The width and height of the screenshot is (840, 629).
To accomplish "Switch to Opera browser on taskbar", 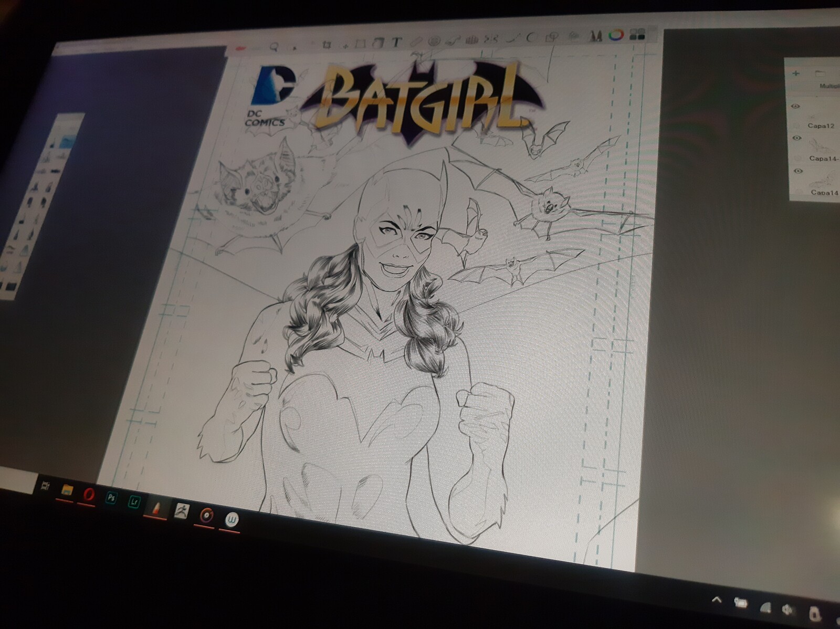I will [x=88, y=494].
